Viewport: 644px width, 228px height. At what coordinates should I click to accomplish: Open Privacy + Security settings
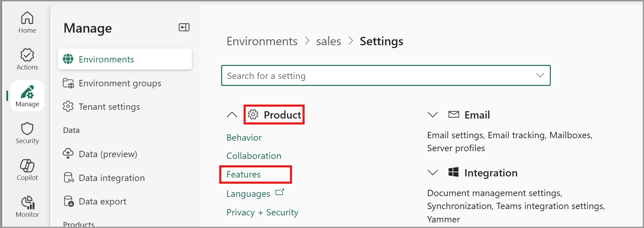[262, 212]
